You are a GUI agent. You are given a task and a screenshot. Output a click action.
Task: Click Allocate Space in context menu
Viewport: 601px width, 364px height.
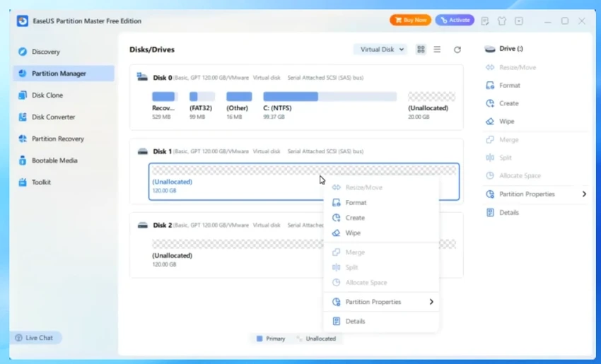381,283
